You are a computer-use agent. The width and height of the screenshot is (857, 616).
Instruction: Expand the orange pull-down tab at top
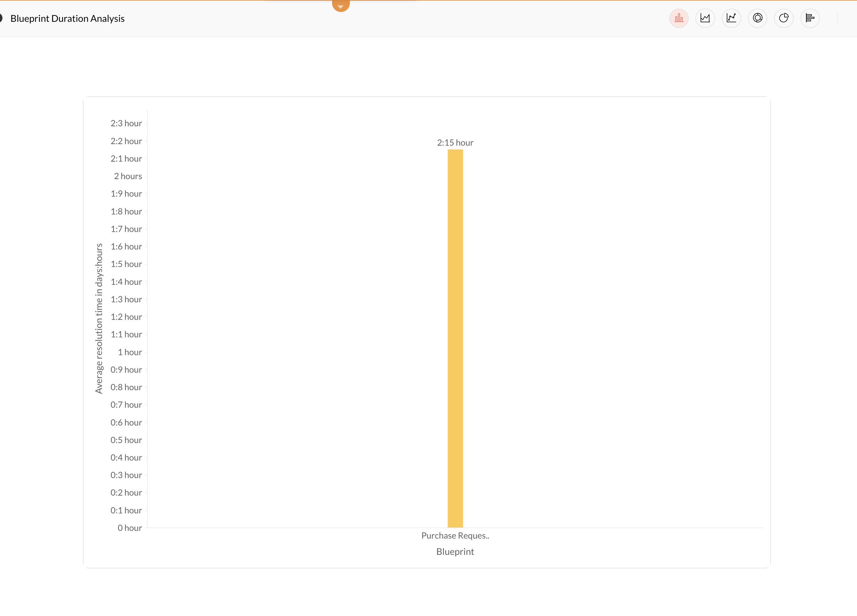click(x=340, y=6)
